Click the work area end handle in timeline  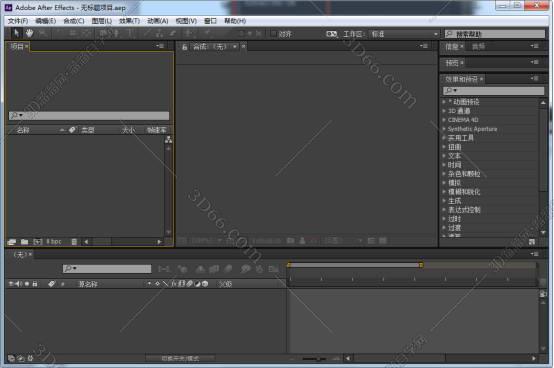[421, 265]
